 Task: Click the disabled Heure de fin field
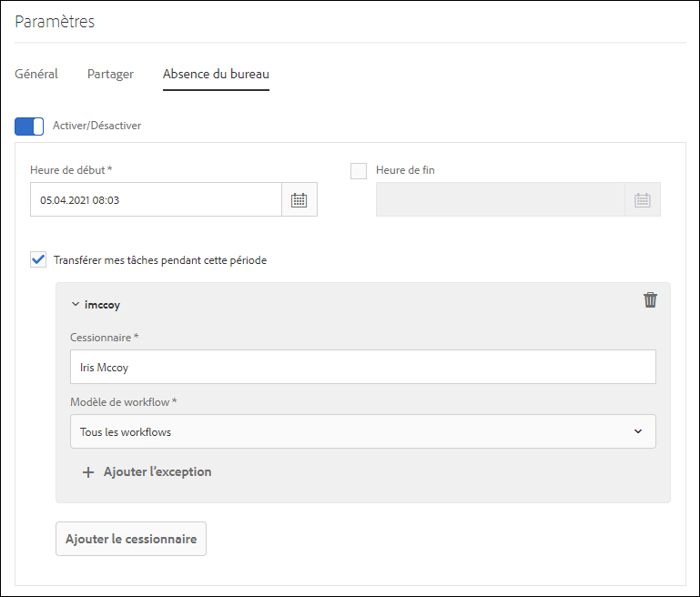(500, 200)
